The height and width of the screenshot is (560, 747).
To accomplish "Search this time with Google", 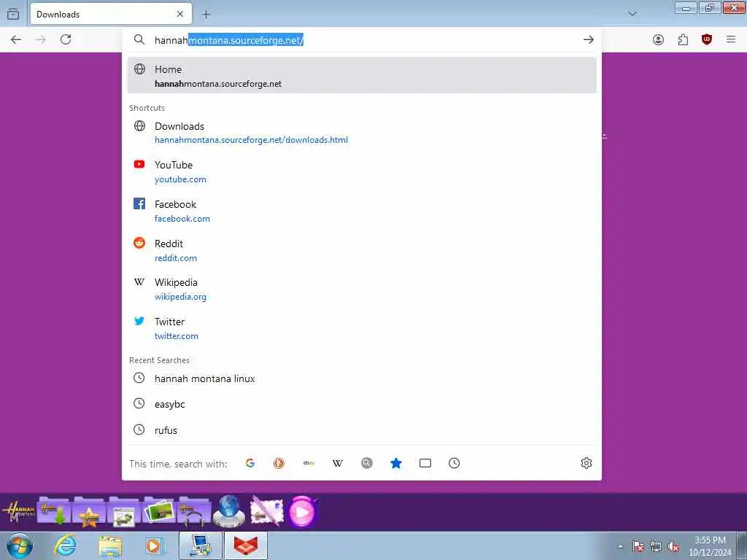I will click(x=250, y=463).
